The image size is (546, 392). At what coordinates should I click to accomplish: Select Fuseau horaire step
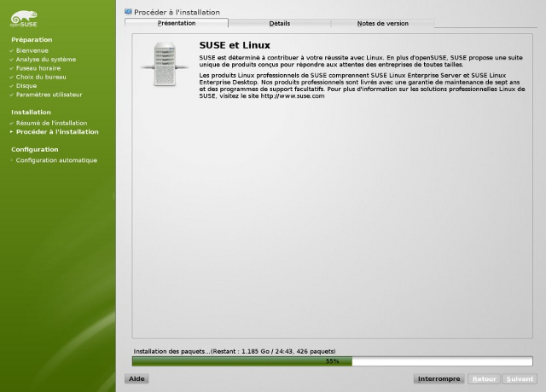point(38,68)
